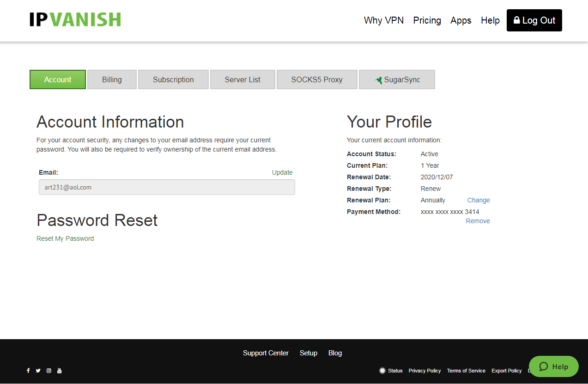Click the Password Reset heading

pos(97,220)
